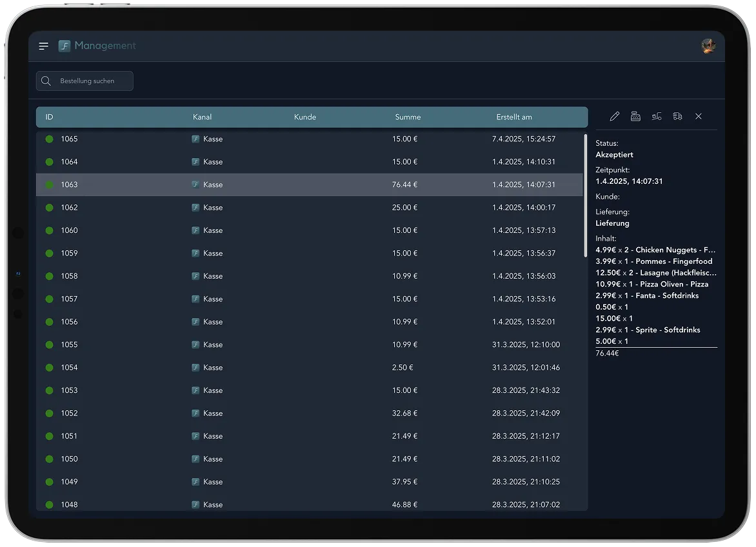Click the search magnifier icon
This screenshot has height=547, width=756.
46,81
